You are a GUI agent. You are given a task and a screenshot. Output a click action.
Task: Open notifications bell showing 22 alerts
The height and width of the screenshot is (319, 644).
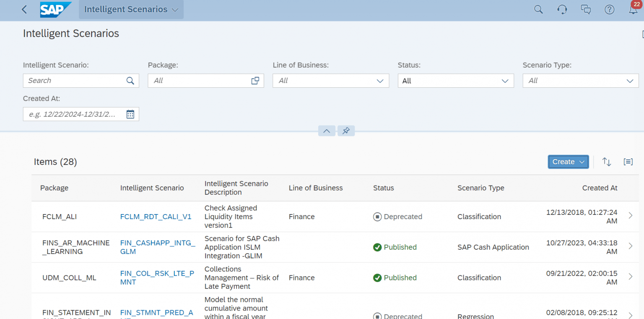coord(633,9)
